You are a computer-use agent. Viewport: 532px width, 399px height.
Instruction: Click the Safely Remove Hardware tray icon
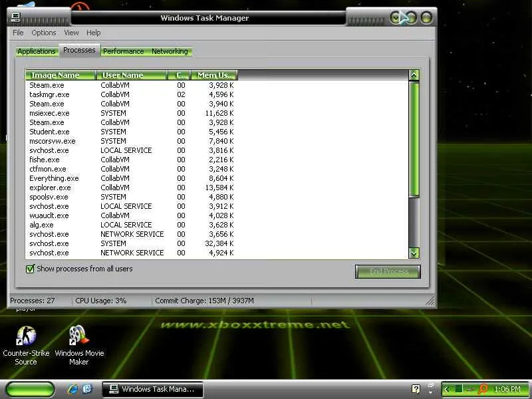470,389
